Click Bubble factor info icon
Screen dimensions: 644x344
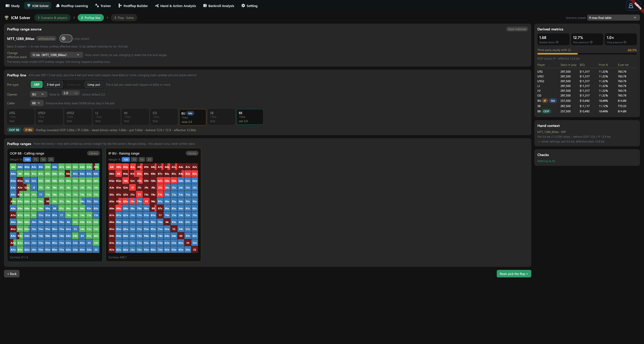tap(557, 42)
